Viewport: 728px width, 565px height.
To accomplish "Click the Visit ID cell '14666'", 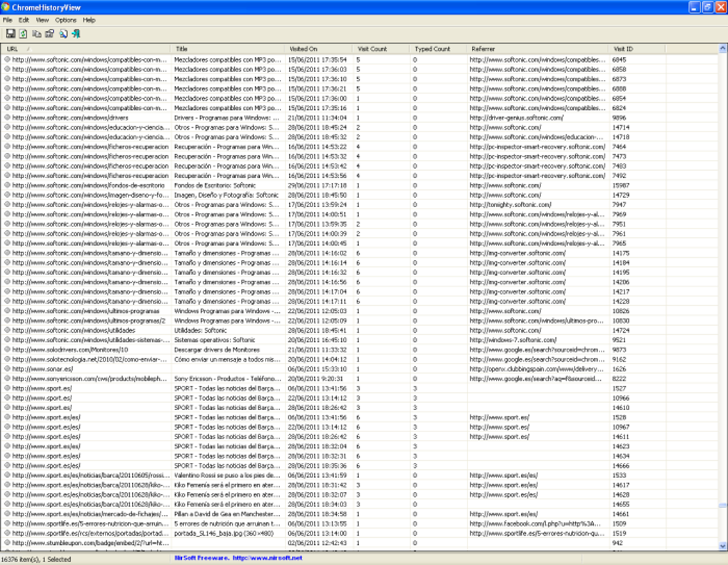I will [621, 466].
